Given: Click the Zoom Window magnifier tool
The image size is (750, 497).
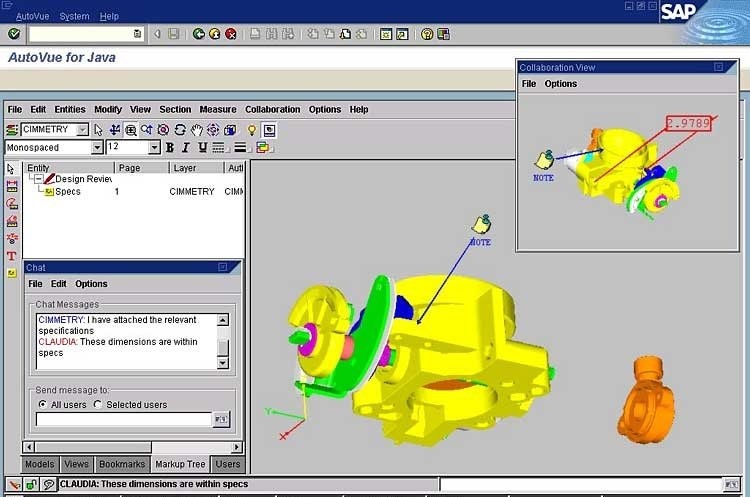Looking at the screenshot, I should coord(131,130).
